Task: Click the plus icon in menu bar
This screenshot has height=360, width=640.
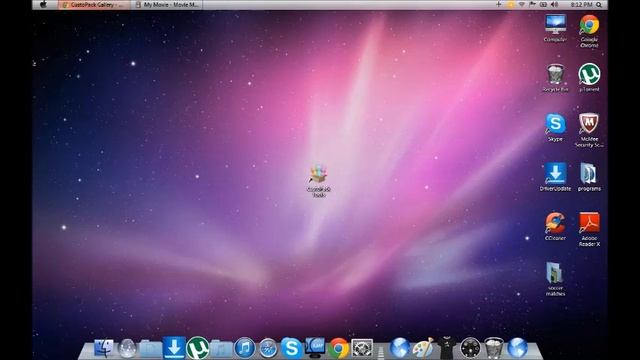Action: point(498,4)
